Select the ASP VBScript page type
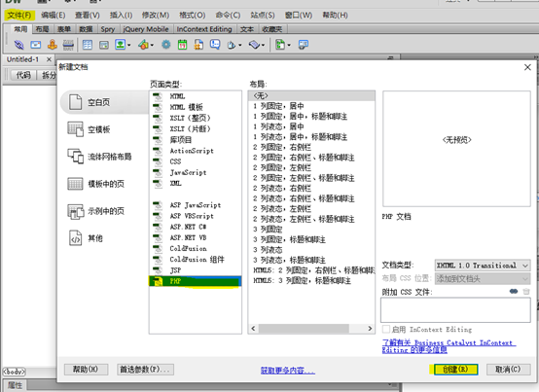Screen dimensions: 539x392 (x=196, y=216)
